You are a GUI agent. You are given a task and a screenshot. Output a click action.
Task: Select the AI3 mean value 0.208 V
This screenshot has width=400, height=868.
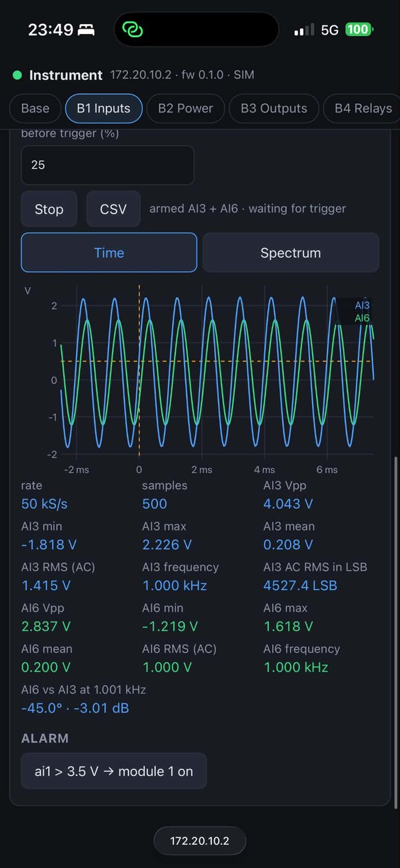click(288, 545)
